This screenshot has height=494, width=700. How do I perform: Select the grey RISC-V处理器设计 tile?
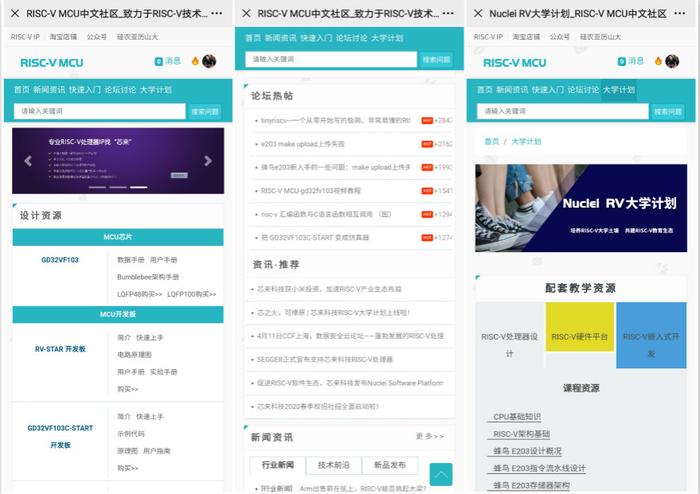pos(509,335)
